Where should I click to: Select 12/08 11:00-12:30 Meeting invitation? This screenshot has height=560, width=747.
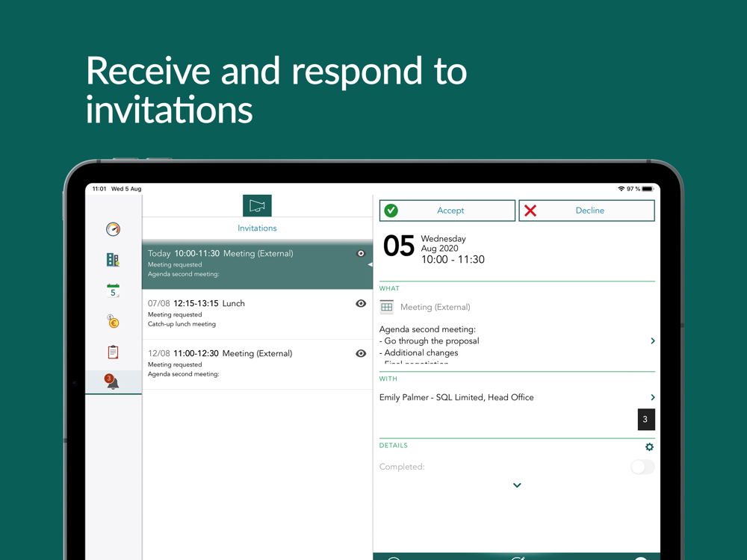point(257,364)
